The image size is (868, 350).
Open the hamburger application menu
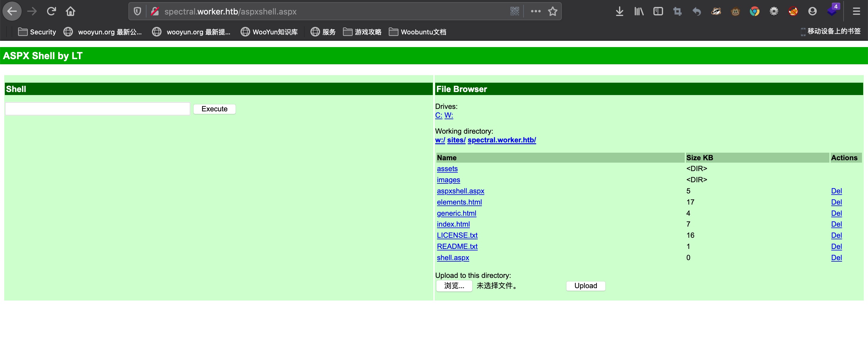(856, 11)
